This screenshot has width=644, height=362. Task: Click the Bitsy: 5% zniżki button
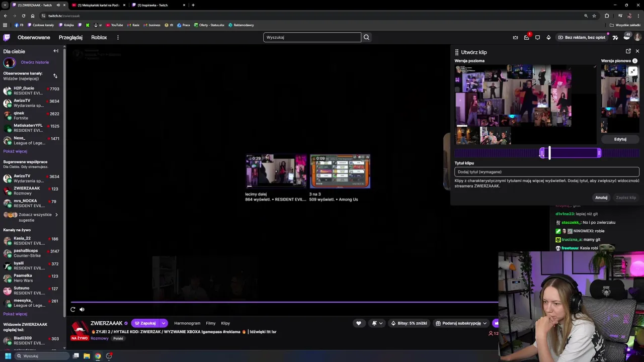tap(409, 323)
